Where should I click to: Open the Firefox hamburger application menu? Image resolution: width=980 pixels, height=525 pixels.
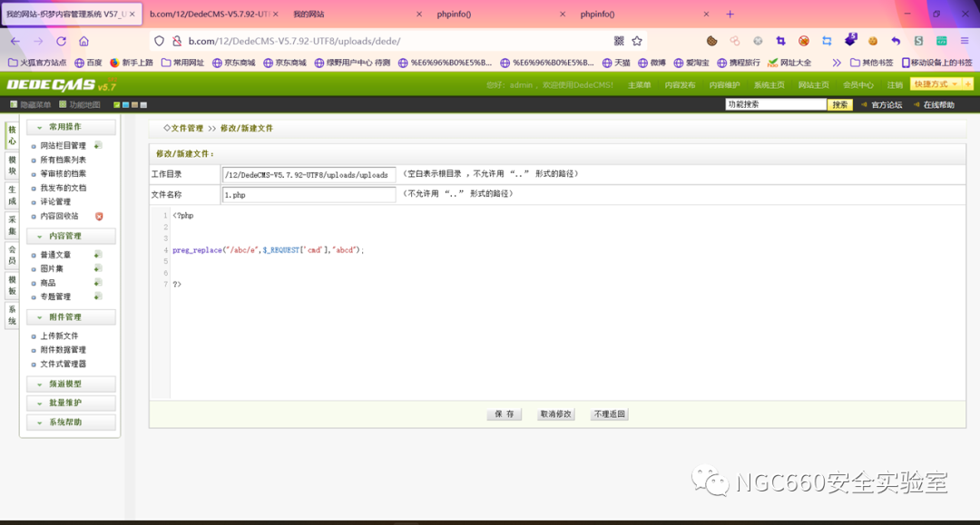point(965,41)
